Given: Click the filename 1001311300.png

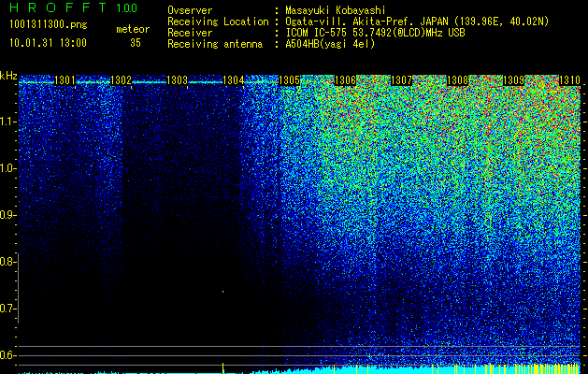Looking at the screenshot, I should click(x=49, y=25).
